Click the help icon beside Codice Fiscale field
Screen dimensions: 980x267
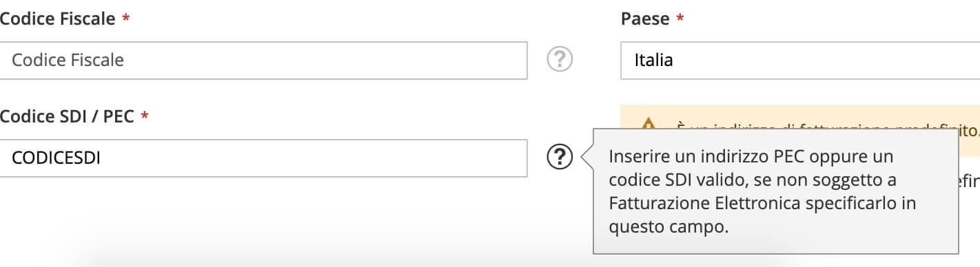pos(560,60)
